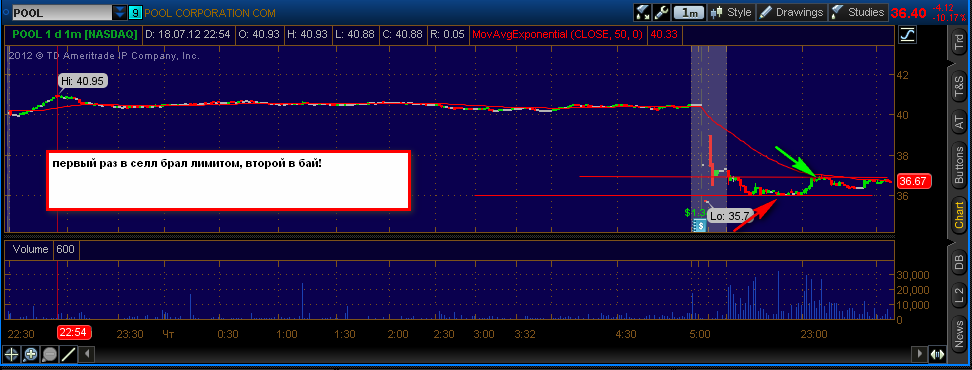Select the crosshair pan tool

pyautogui.click(x=11, y=355)
